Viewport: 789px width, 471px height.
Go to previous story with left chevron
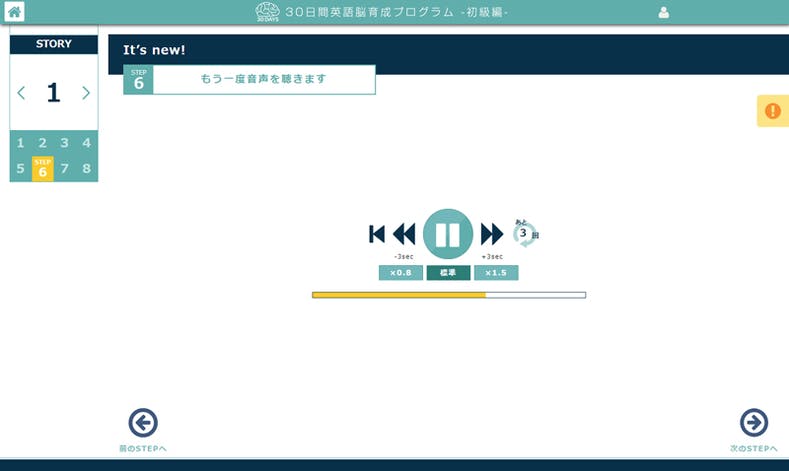tap(22, 93)
